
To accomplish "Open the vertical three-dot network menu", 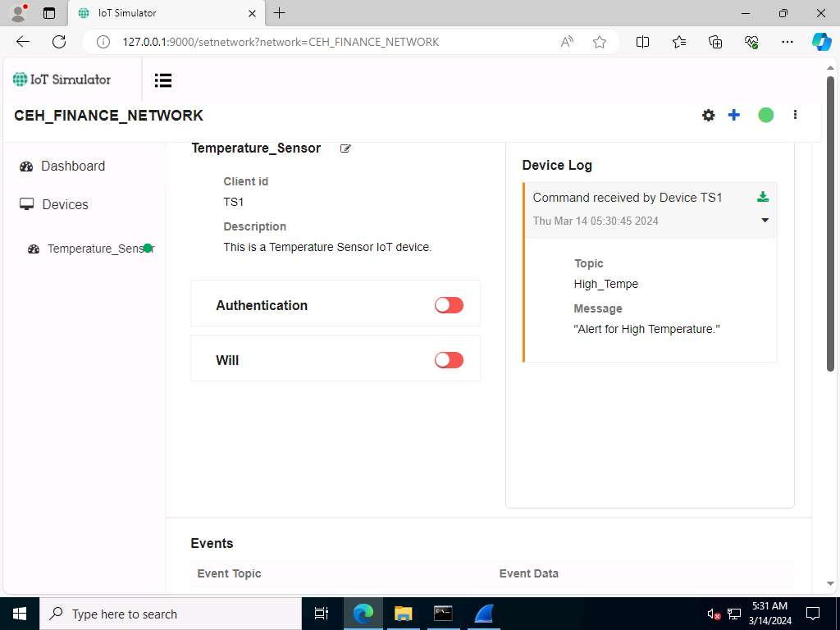I will pos(795,115).
